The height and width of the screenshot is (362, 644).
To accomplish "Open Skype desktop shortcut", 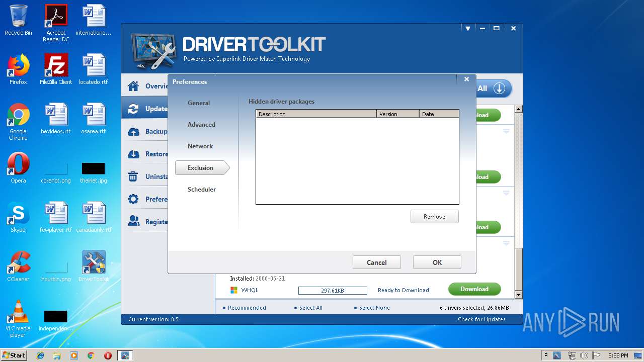I will [x=18, y=217].
